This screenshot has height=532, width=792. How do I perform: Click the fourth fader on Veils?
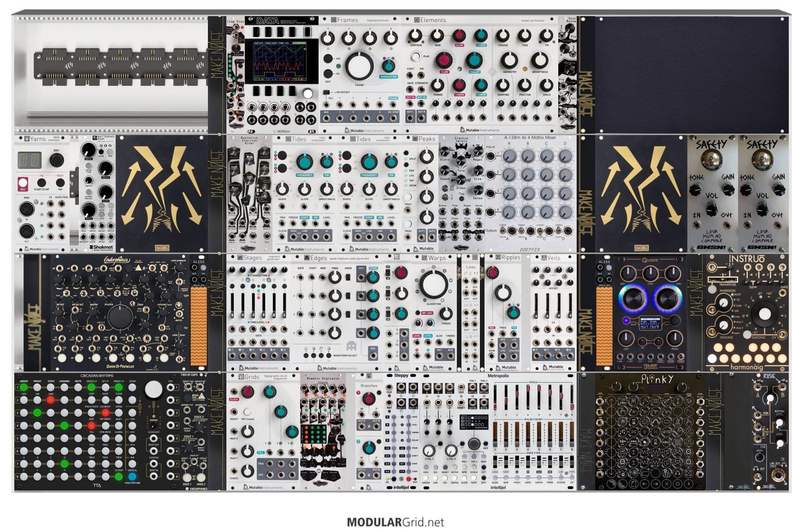click(x=570, y=306)
